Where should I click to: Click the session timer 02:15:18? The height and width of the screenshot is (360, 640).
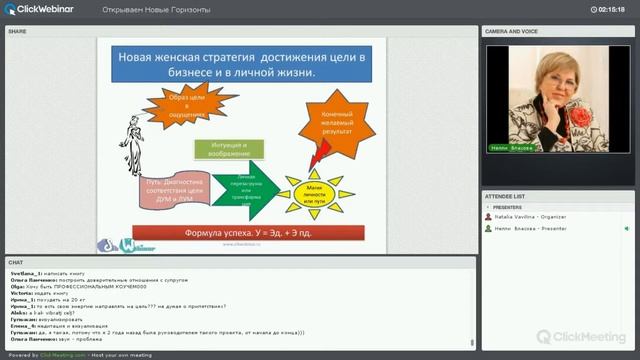coord(611,9)
